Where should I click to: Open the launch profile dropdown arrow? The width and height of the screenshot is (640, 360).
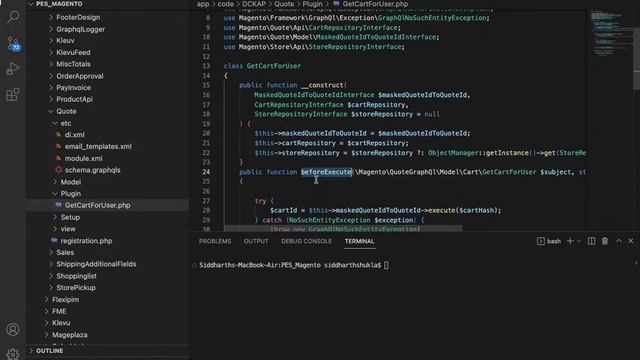579,241
